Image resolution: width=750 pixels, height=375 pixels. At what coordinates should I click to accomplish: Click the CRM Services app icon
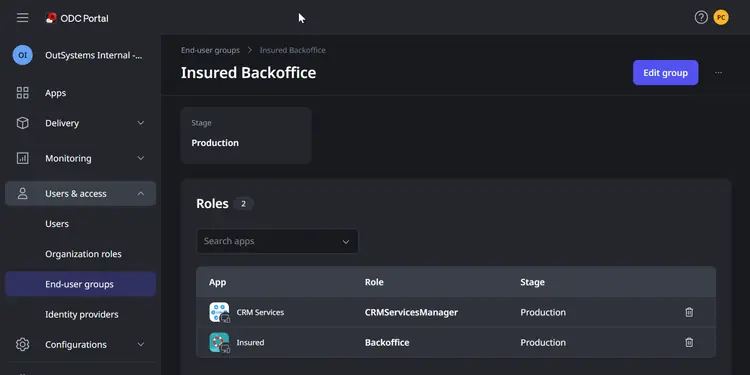tap(220, 312)
